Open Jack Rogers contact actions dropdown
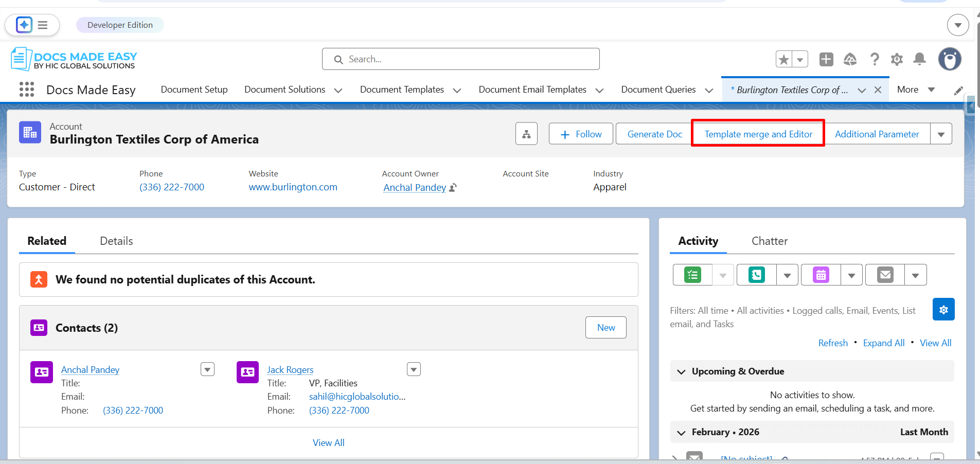This screenshot has width=980, height=464. pyautogui.click(x=414, y=369)
